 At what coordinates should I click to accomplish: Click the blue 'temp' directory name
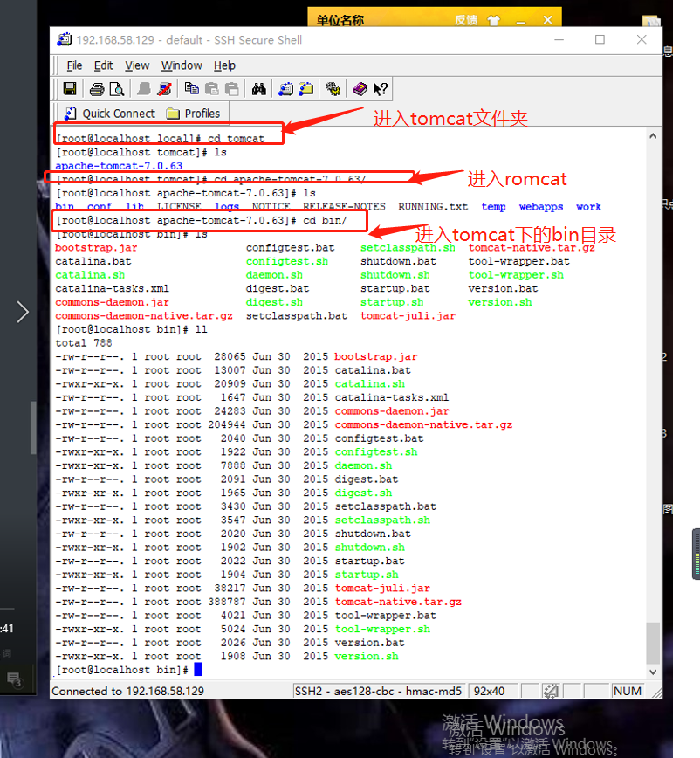(x=493, y=207)
